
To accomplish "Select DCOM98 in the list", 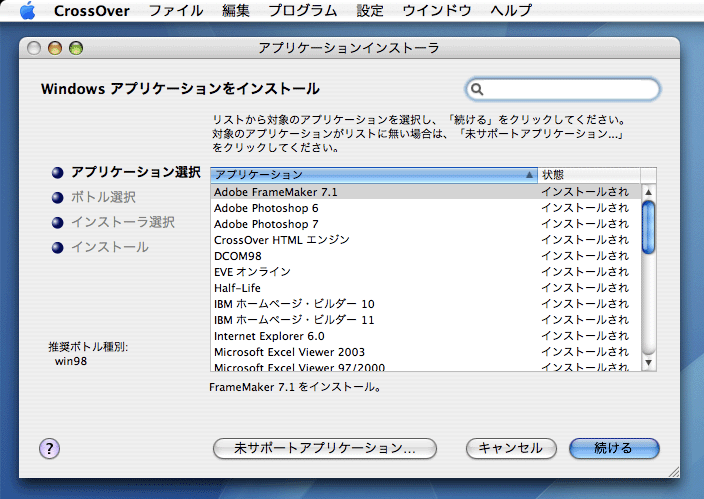I will [x=426, y=256].
